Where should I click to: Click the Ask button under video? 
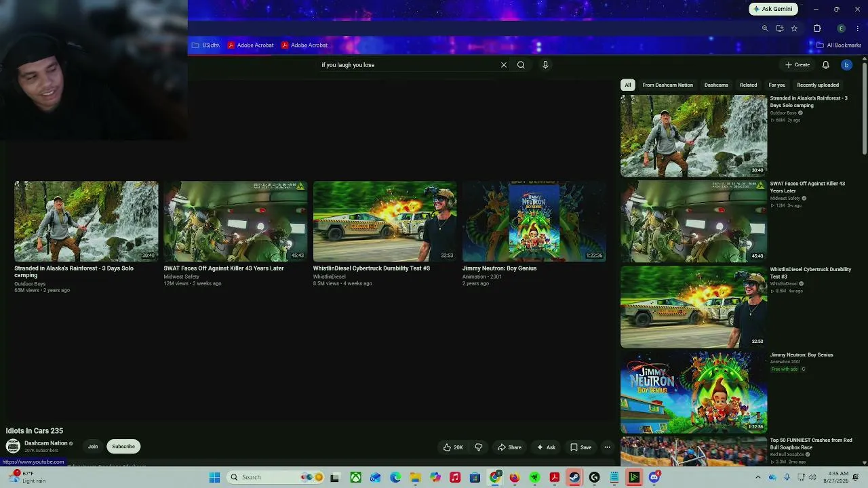tap(546, 447)
